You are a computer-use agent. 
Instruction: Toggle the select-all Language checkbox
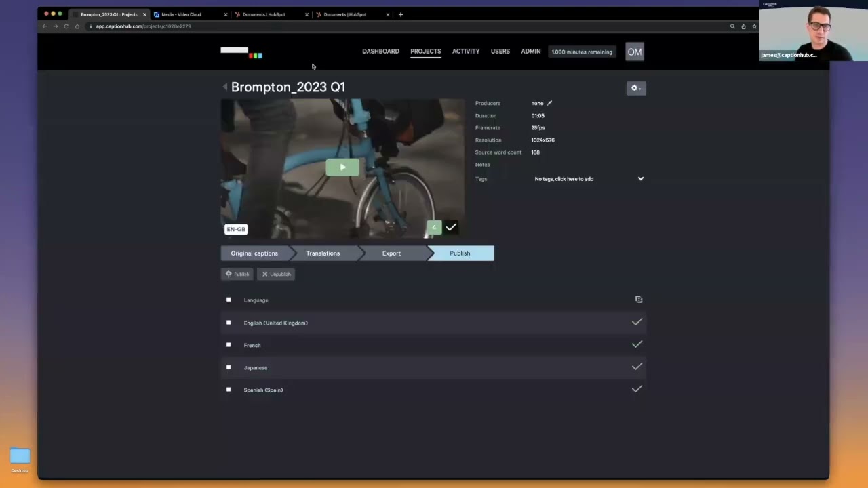(229, 300)
